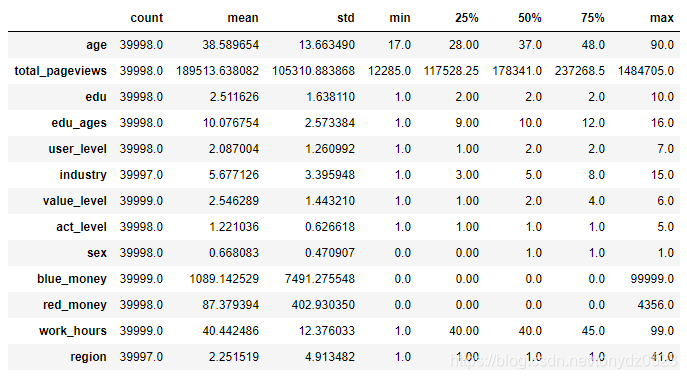
Task: Click total_pageviews mean 189513.638082
Action: point(217,71)
